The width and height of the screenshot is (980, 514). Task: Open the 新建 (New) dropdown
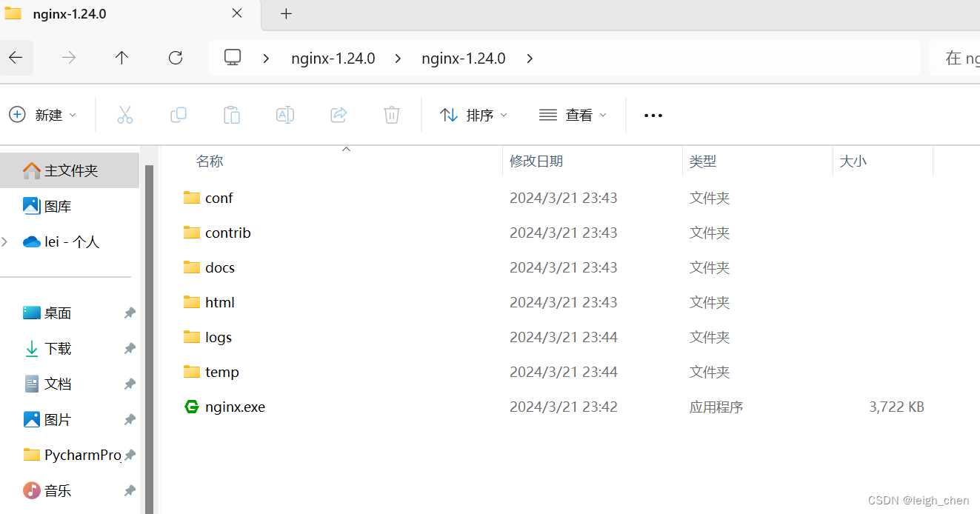pos(43,115)
